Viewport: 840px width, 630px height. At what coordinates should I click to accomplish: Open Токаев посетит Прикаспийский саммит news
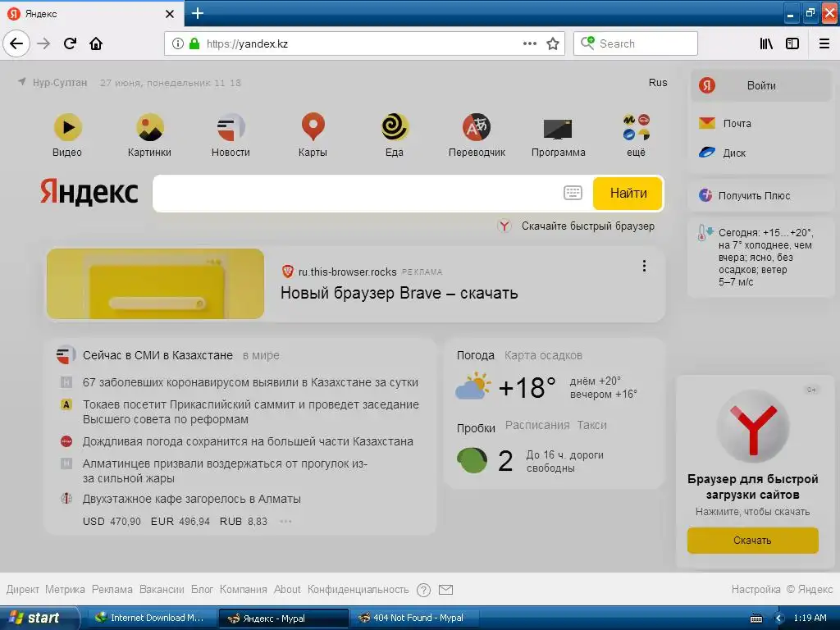point(251,412)
